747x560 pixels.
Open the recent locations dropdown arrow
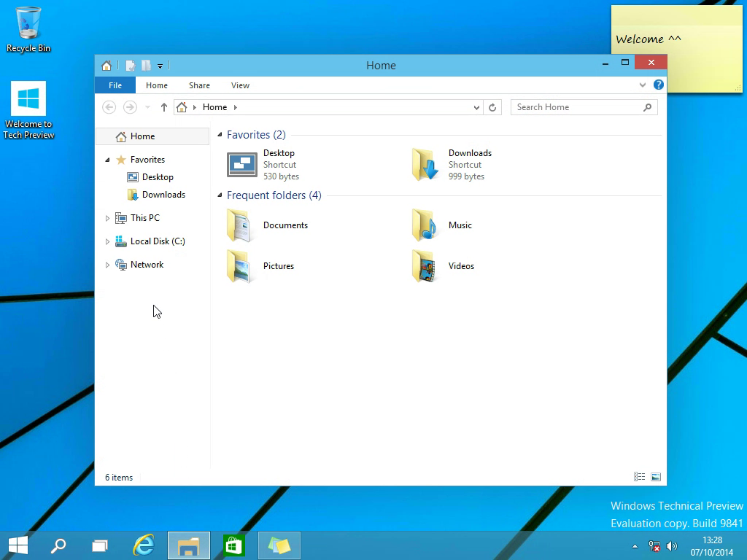pyautogui.click(x=147, y=108)
